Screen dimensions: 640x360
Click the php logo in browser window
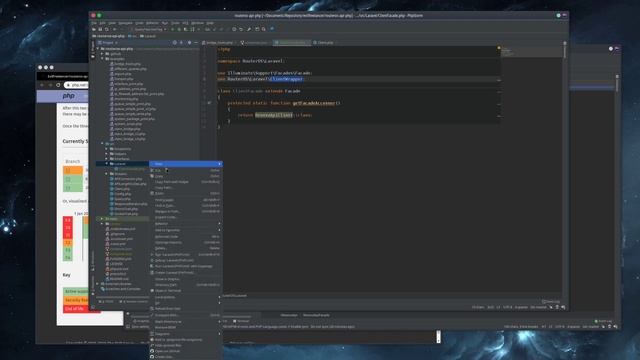tap(68, 96)
